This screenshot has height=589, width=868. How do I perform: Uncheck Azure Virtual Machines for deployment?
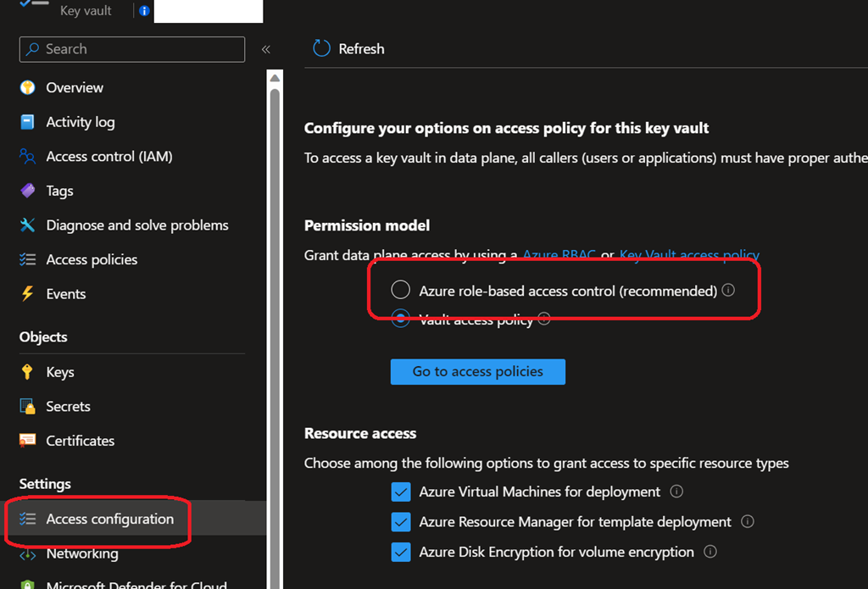tap(401, 492)
